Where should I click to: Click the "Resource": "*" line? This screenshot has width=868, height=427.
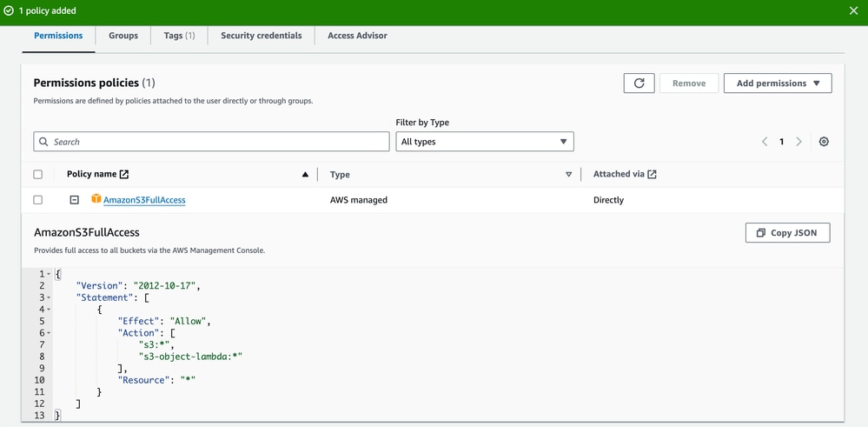coord(156,380)
